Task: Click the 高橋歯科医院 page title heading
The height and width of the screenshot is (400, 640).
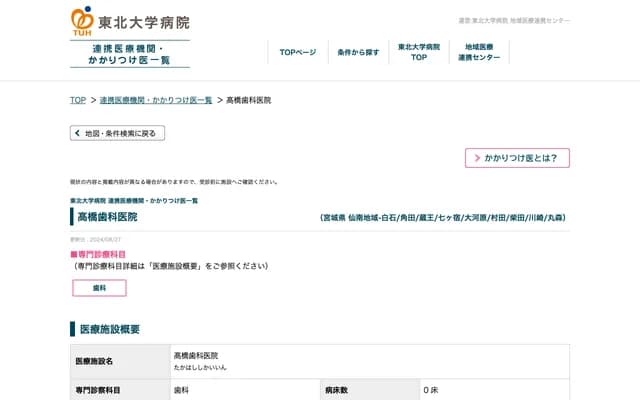Action: pyautogui.click(x=107, y=217)
